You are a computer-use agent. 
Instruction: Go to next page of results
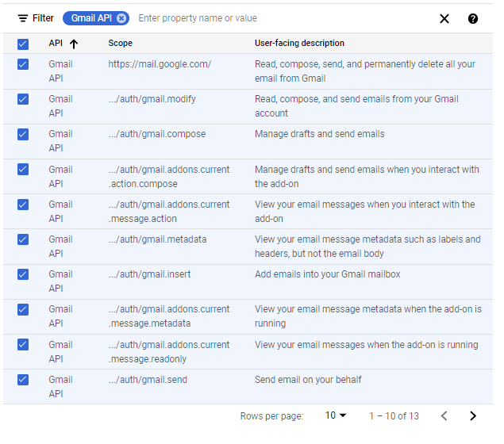pos(473,416)
